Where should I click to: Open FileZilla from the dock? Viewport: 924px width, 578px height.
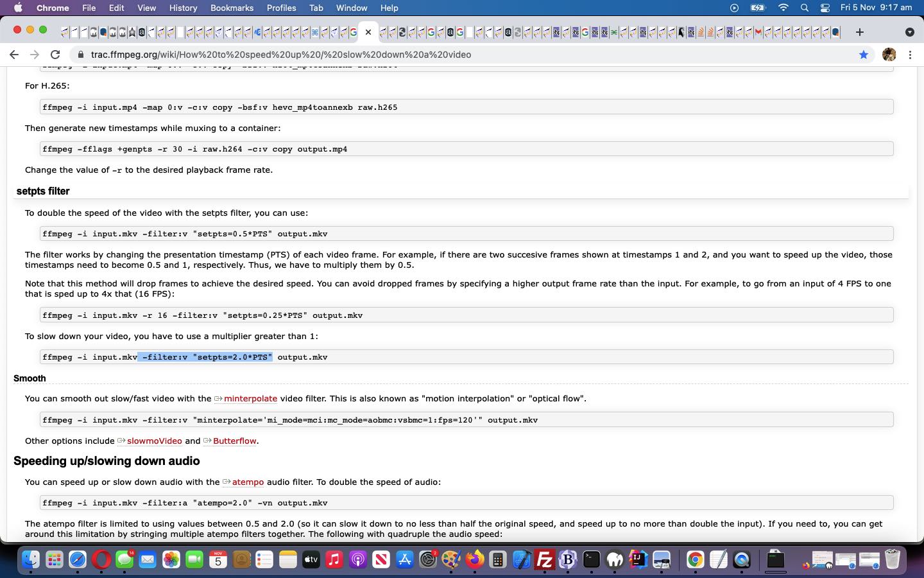[x=544, y=559]
